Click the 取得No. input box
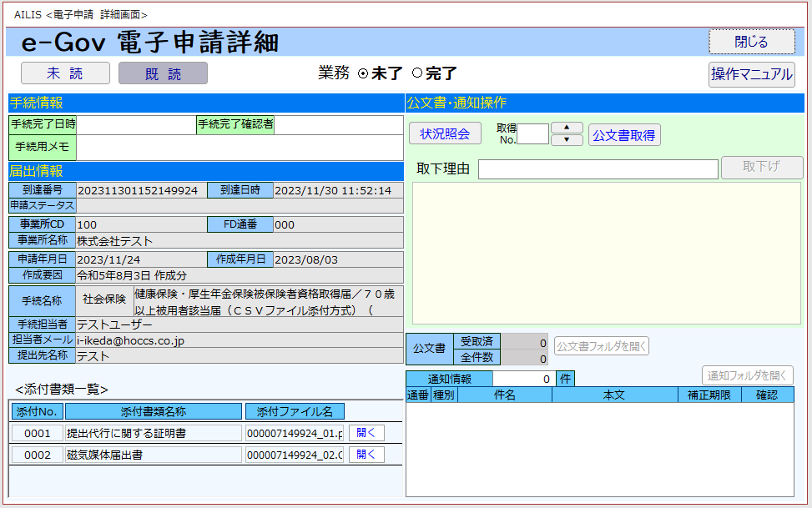The width and height of the screenshot is (812, 508). [x=533, y=134]
